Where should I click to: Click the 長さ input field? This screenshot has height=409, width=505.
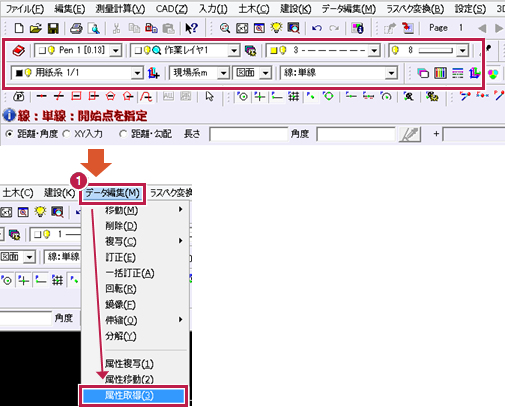249,134
